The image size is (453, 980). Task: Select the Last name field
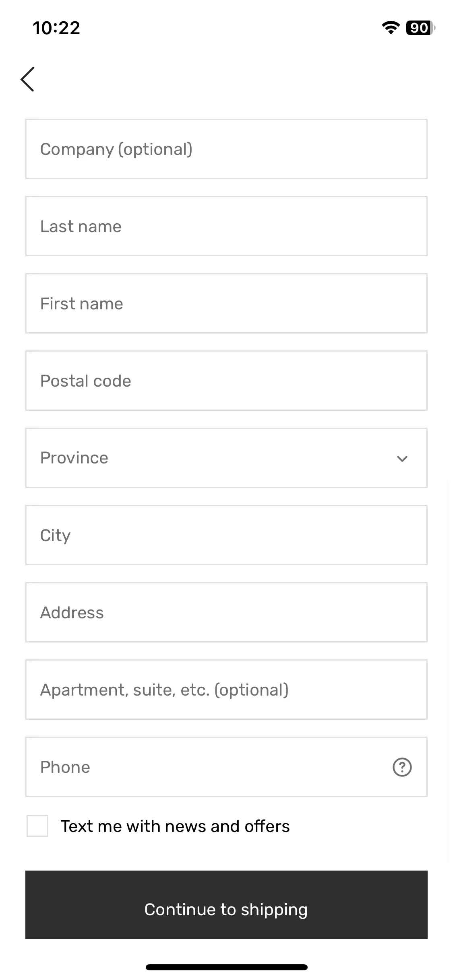[226, 226]
